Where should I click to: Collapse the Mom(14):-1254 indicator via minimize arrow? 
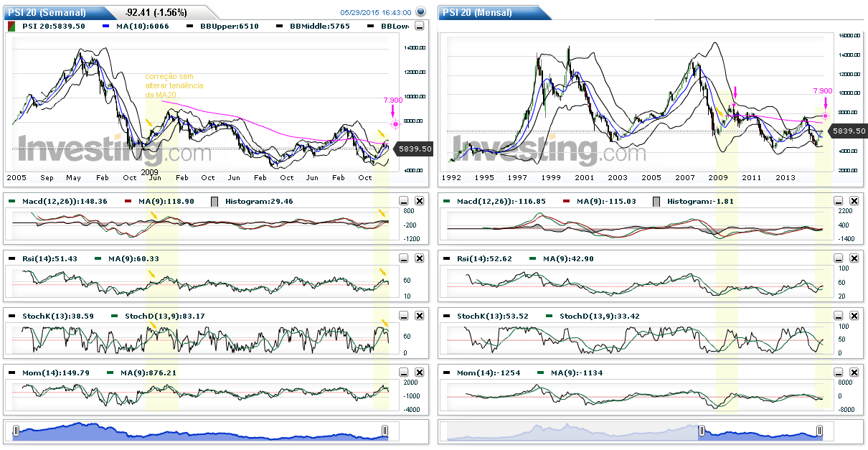pyautogui.click(x=839, y=373)
